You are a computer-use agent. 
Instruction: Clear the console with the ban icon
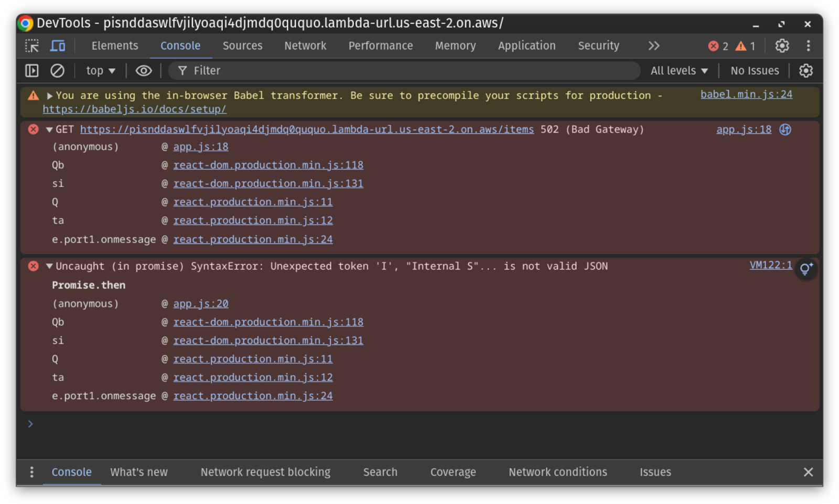(57, 71)
